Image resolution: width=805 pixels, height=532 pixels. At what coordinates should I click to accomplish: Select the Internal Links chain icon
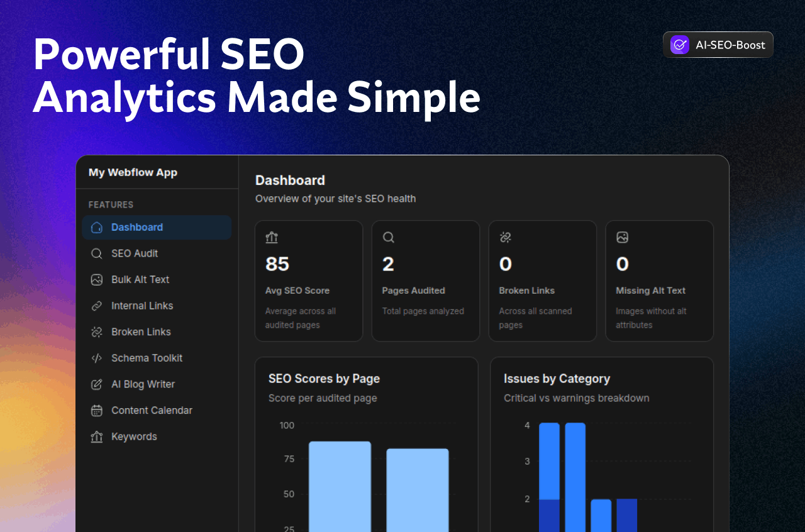[97, 306]
